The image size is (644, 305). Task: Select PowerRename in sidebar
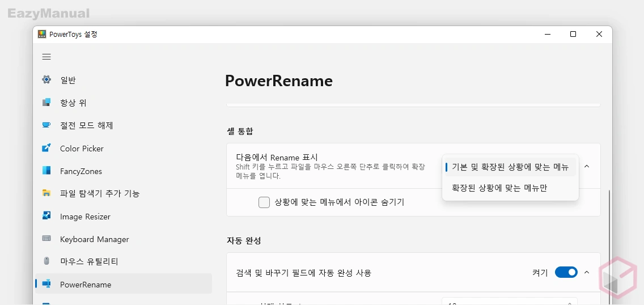pos(124,284)
